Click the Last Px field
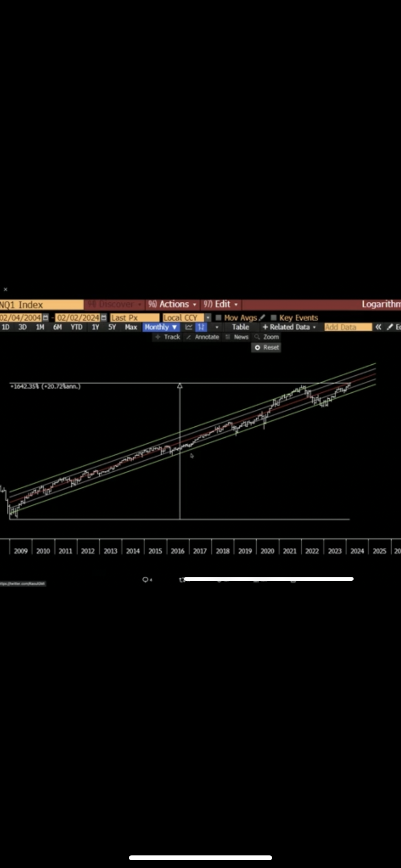The height and width of the screenshot is (868, 401). 134,318
